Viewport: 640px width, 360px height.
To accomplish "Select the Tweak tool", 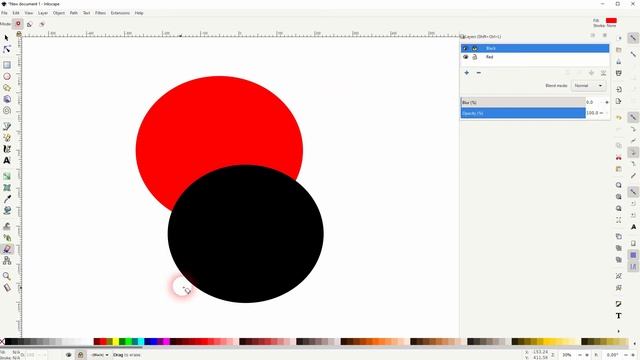I will pos(7,226).
